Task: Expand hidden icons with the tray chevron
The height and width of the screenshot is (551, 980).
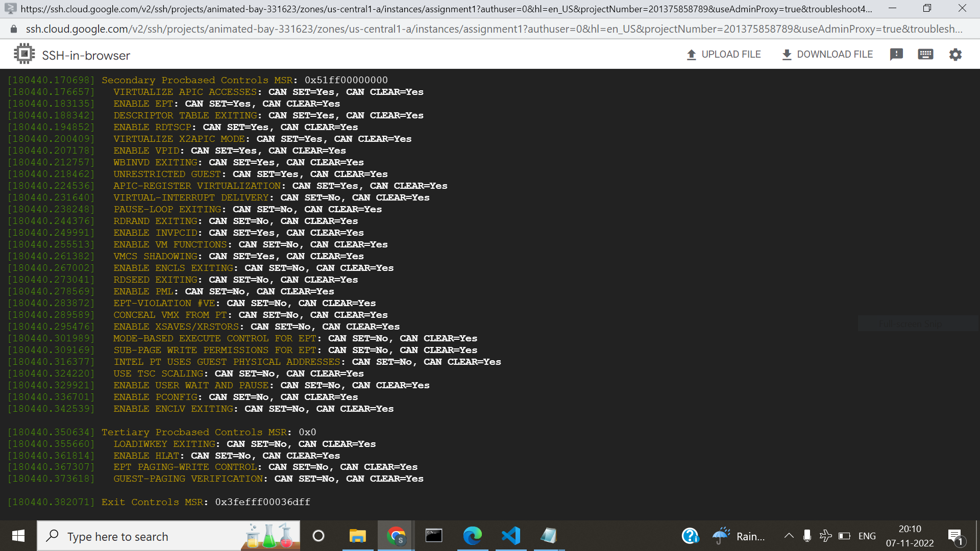Action: click(x=788, y=536)
